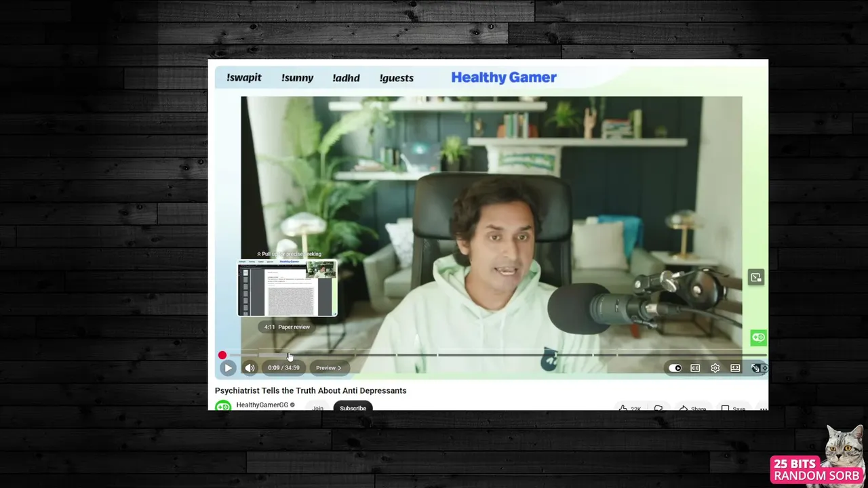Image resolution: width=868 pixels, height=488 pixels.
Task: Click the !adhd command label
Action: (x=346, y=78)
